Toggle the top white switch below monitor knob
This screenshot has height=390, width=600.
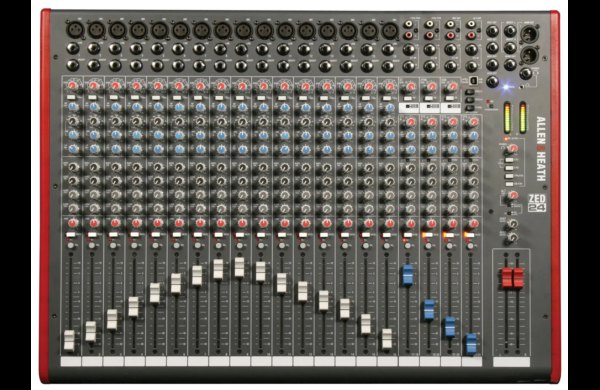509,160
